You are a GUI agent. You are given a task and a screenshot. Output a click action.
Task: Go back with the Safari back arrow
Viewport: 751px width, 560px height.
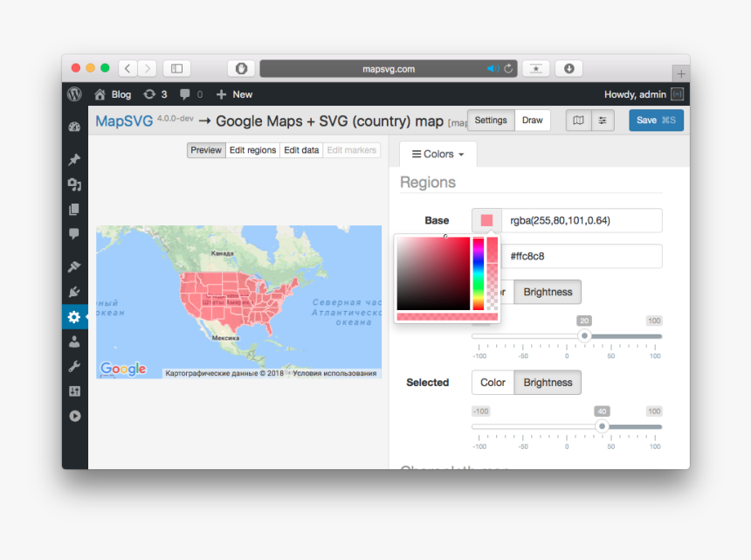(127, 68)
